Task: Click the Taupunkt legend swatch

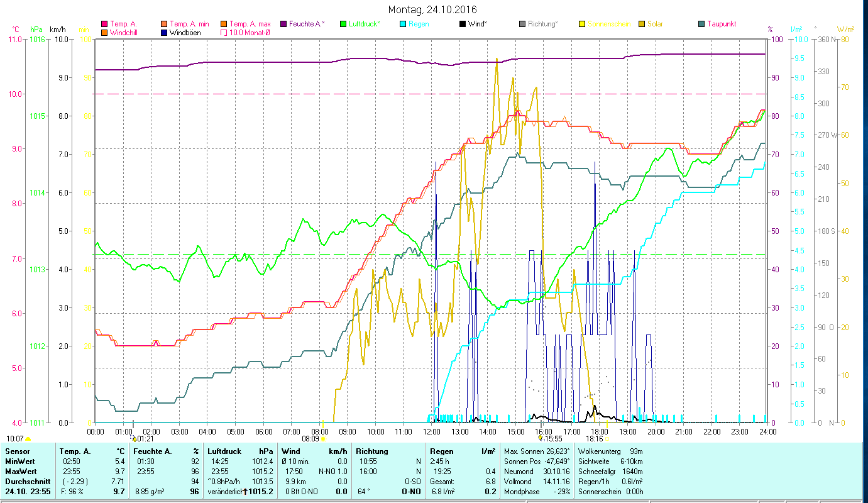Action: (x=701, y=24)
